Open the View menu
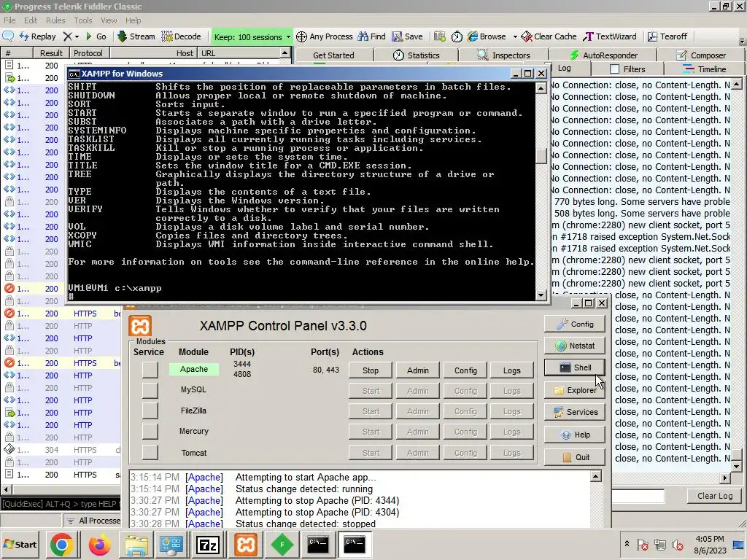 pyautogui.click(x=109, y=20)
